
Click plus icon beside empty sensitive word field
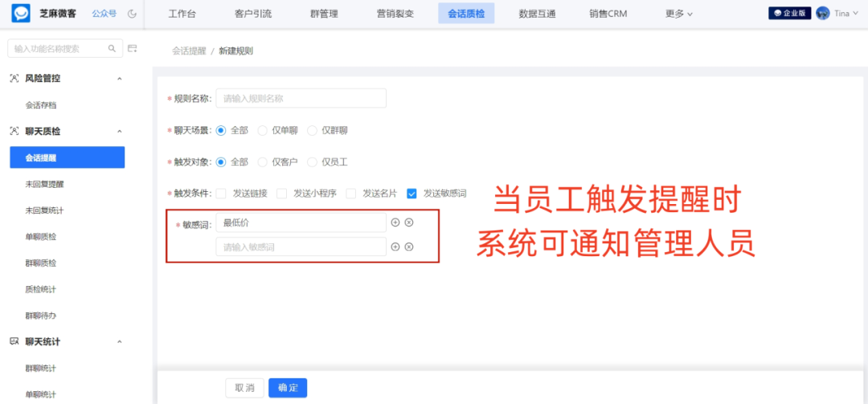pyautogui.click(x=395, y=247)
